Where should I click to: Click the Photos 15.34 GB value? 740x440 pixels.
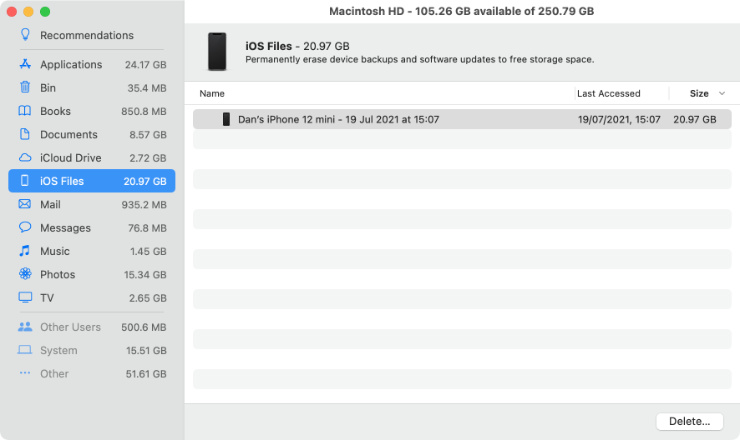pos(145,275)
